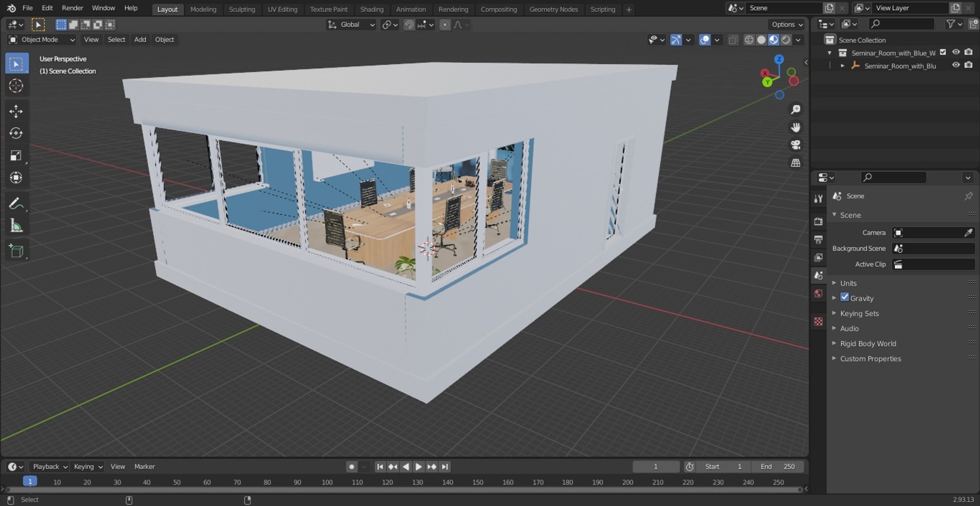
Task: Exclude Seminar_Room collection from view layer checkbox
Action: pyautogui.click(x=943, y=52)
